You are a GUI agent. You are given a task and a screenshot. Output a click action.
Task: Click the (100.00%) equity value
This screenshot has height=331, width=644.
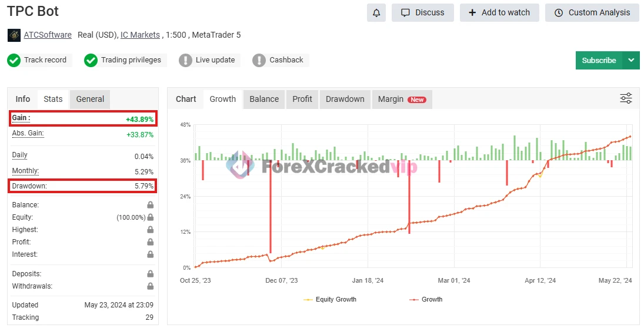click(x=131, y=217)
